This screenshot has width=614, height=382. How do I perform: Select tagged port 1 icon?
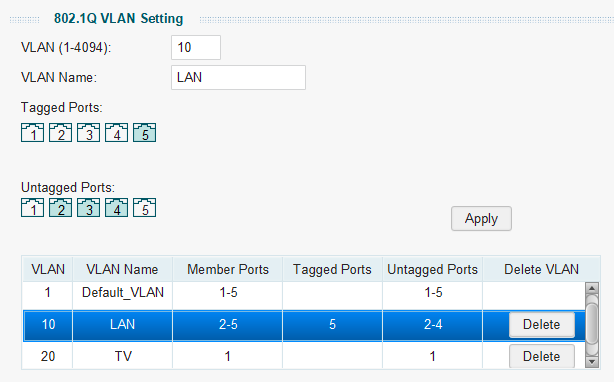click(x=33, y=132)
